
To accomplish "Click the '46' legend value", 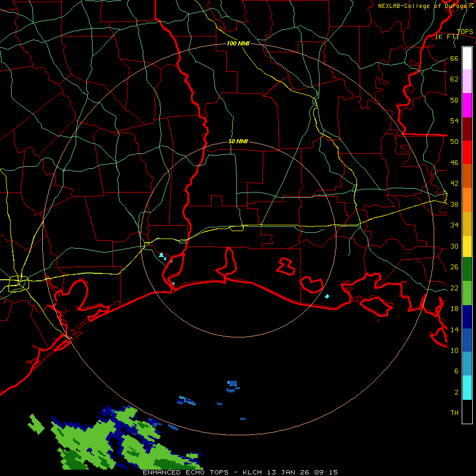I will tap(454, 163).
